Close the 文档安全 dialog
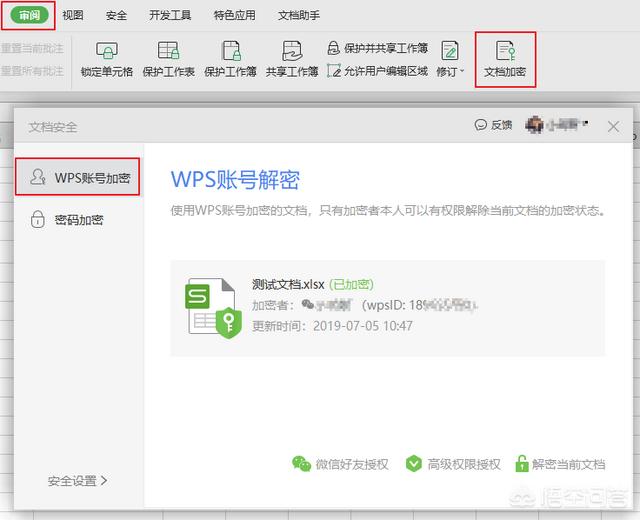The height and width of the screenshot is (520, 640). (x=613, y=127)
